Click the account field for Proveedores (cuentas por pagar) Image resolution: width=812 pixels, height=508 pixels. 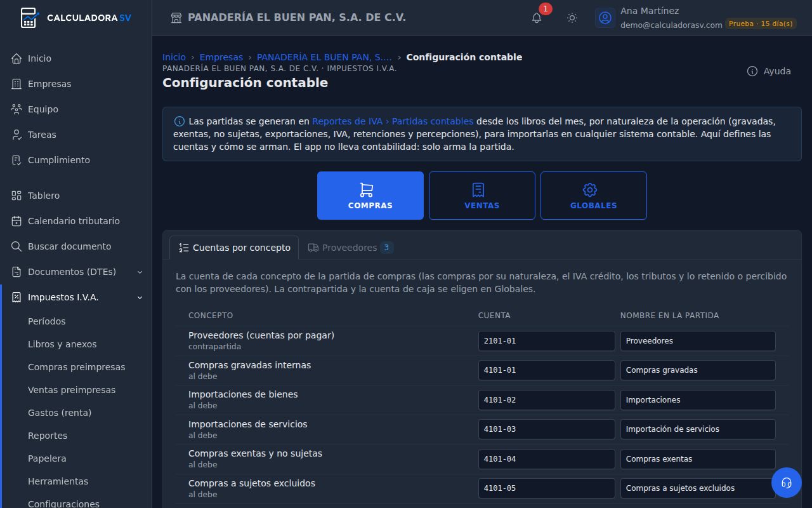tap(547, 341)
